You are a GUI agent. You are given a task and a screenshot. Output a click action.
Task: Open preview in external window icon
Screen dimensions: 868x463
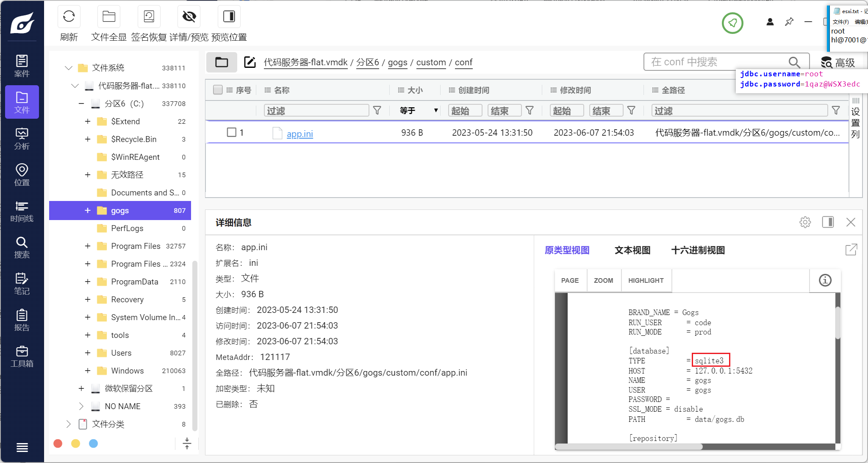[851, 250]
